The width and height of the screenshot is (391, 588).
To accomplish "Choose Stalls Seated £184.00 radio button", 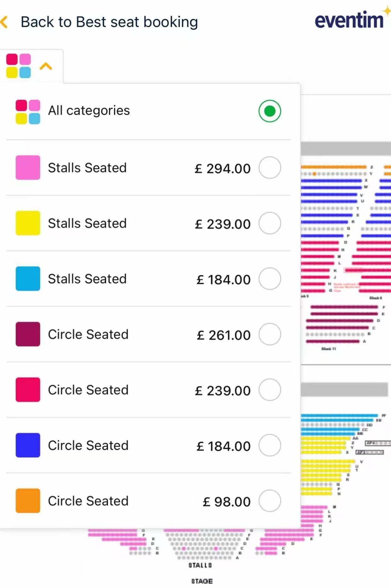I will [x=270, y=279].
